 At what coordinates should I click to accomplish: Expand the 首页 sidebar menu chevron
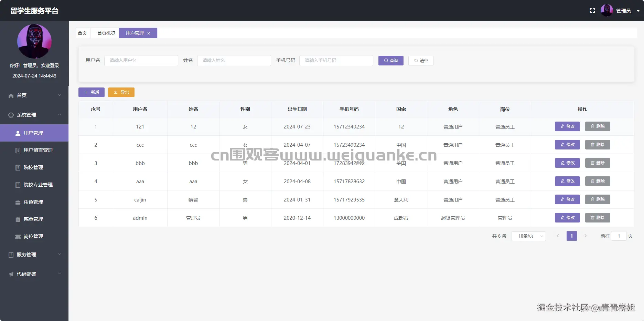[x=60, y=95]
